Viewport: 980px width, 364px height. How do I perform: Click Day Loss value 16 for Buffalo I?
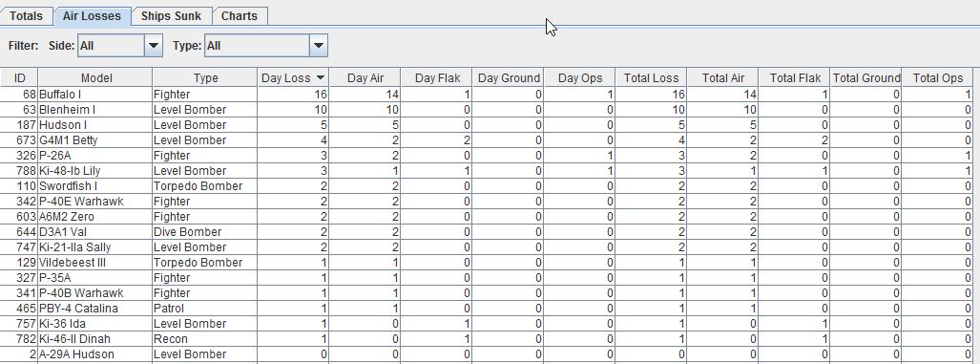[293, 95]
